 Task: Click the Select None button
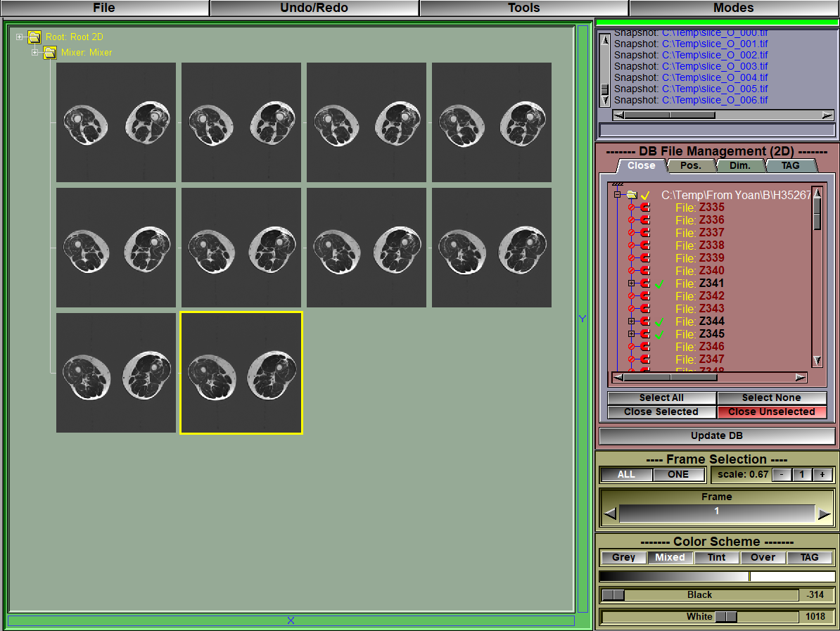point(772,398)
